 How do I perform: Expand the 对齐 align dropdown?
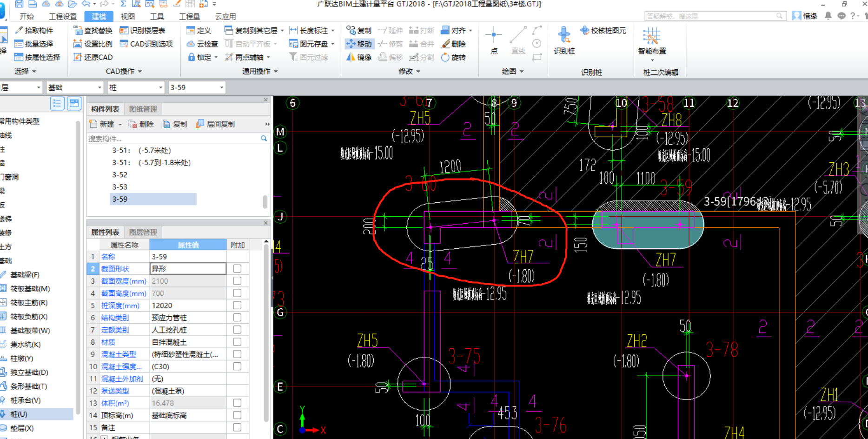click(x=470, y=31)
